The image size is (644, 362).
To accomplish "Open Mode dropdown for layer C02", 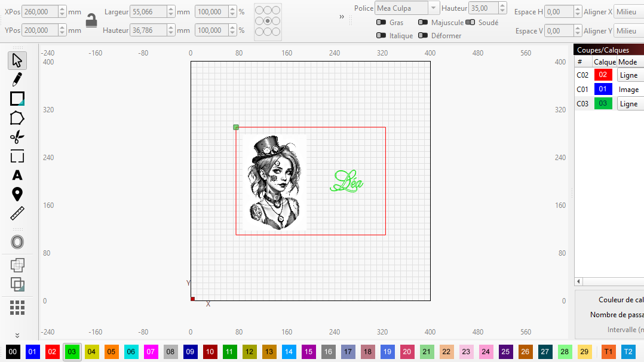I will pyautogui.click(x=630, y=75).
